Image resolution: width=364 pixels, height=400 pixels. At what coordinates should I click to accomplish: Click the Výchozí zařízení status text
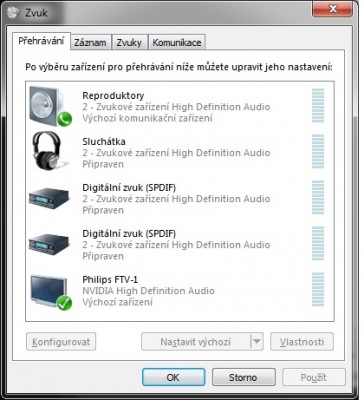[118, 302]
